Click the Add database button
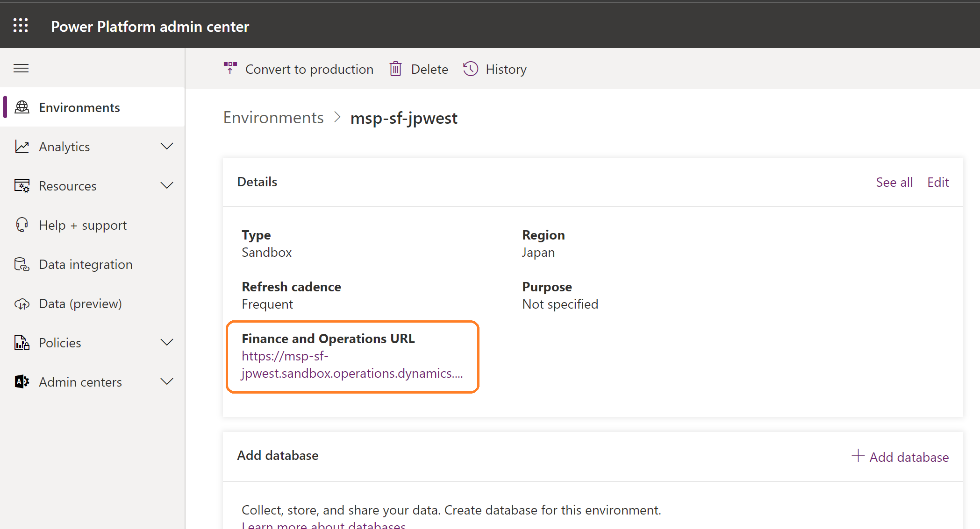Image resolution: width=980 pixels, height=529 pixels. coord(900,457)
